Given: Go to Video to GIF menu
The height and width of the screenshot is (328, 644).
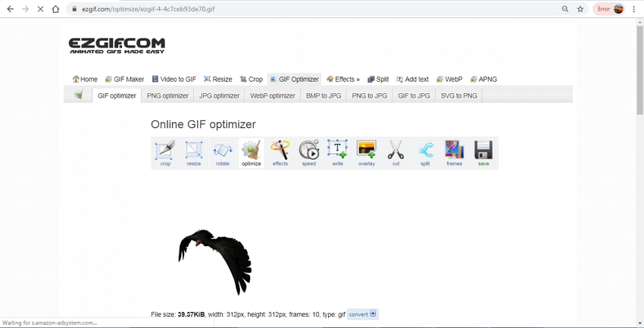Looking at the screenshot, I should (x=174, y=79).
